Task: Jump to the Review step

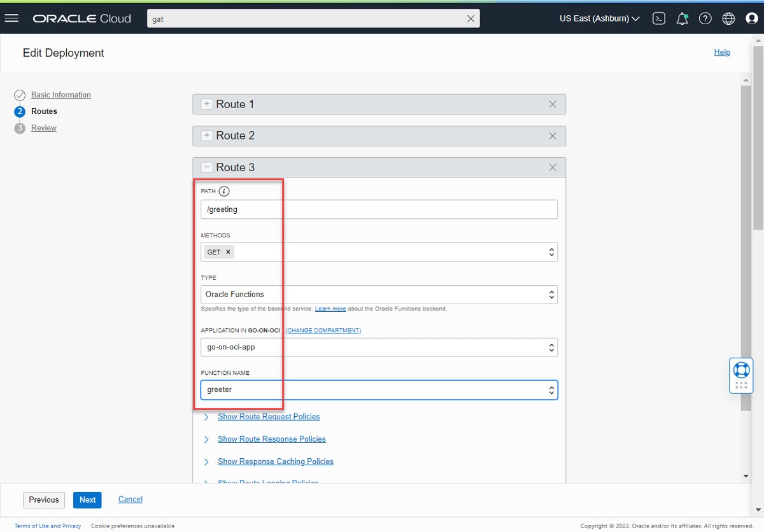Action: (x=44, y=128)
